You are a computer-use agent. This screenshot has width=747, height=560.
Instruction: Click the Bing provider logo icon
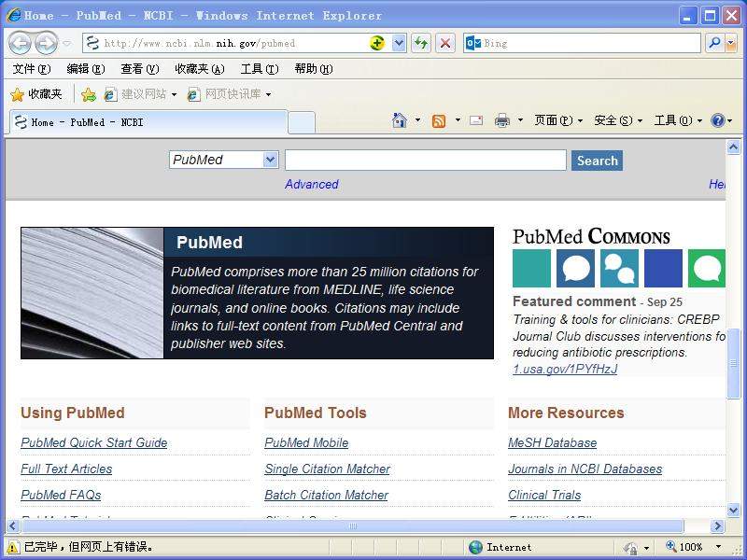coord(473,43)
